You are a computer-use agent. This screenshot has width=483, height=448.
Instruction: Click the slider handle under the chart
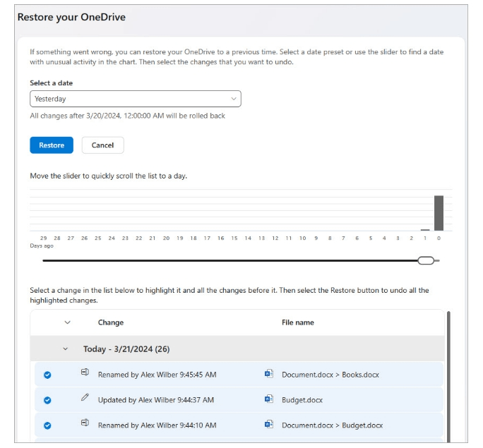click(x=426, y=260)
